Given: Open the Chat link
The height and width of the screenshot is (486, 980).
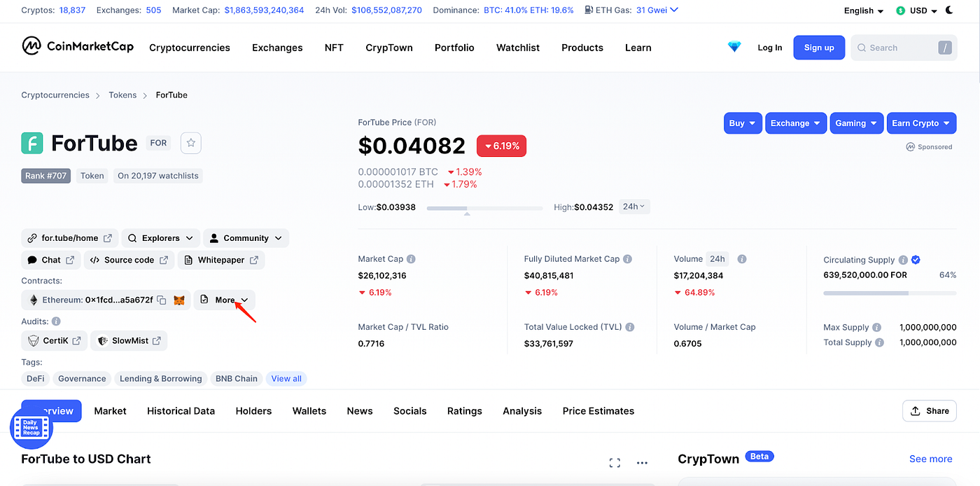Looking at the screenshot, I should coord(51,260).
